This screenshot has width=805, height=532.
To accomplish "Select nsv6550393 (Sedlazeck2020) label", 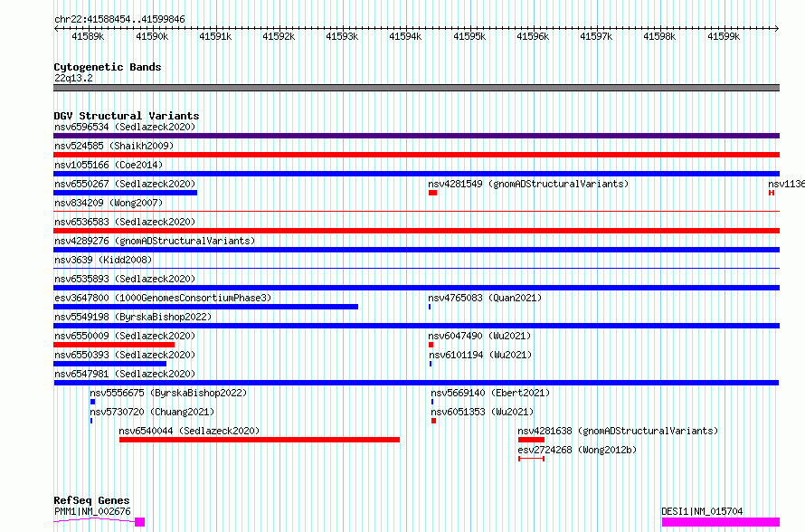I will 125,355.
